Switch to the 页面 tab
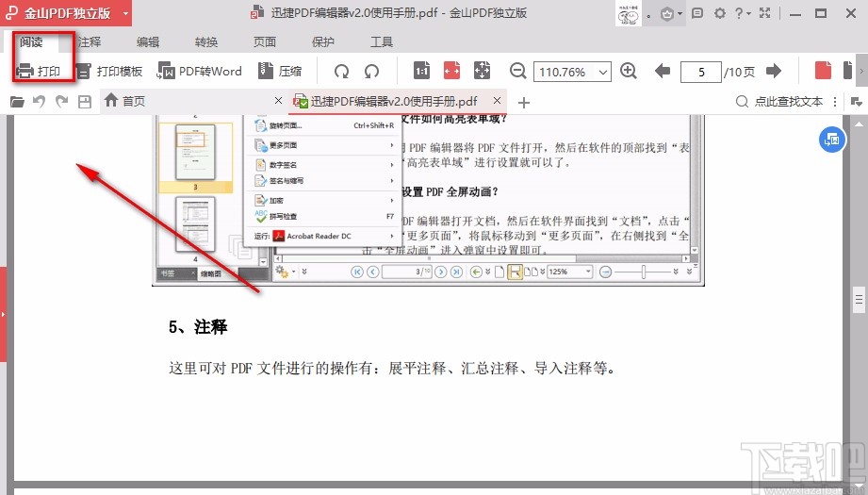 pos(265,42)
